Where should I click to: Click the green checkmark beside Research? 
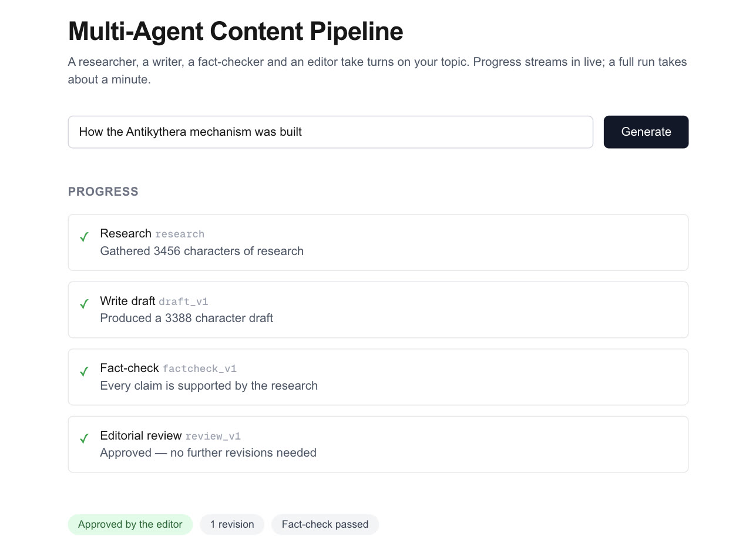[x=85, y=237]
